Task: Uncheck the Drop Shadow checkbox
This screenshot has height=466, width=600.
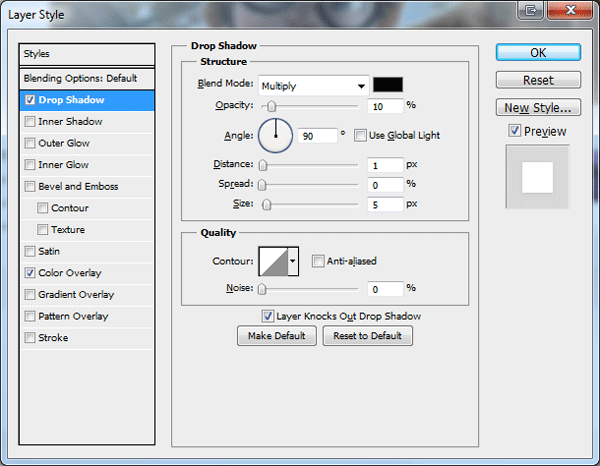Action: (30, 100)
